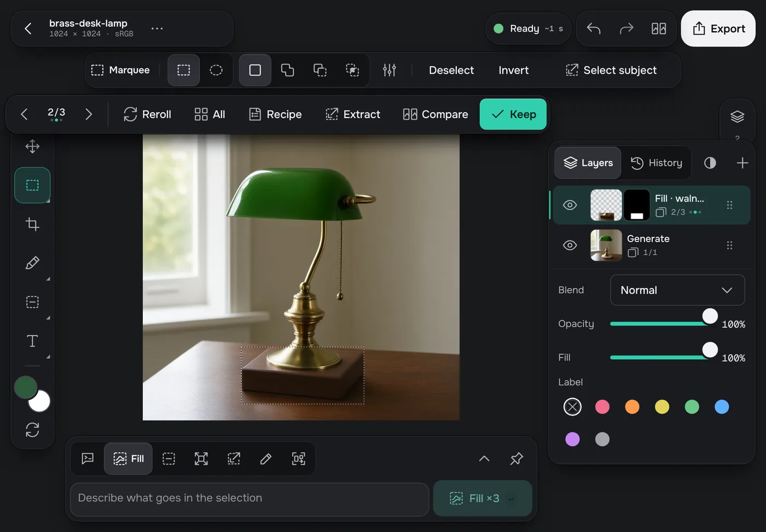Enable intersect selection mode
This screenshot has width=766, height=532.
(353, 70)
